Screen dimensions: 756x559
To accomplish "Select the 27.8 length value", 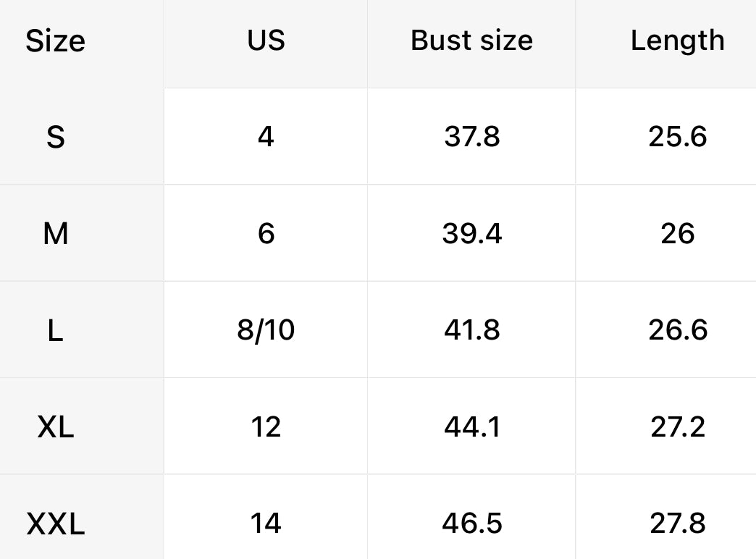I will [677, 524].
